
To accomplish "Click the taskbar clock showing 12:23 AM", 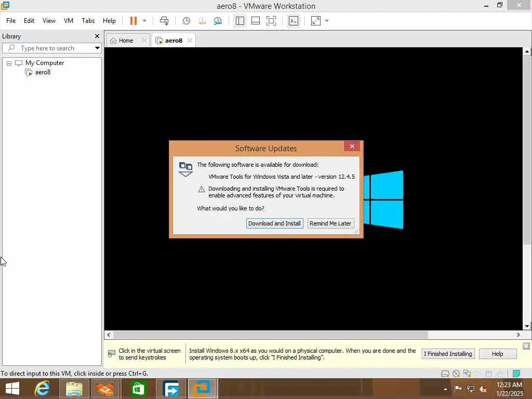I will (509, 389).
